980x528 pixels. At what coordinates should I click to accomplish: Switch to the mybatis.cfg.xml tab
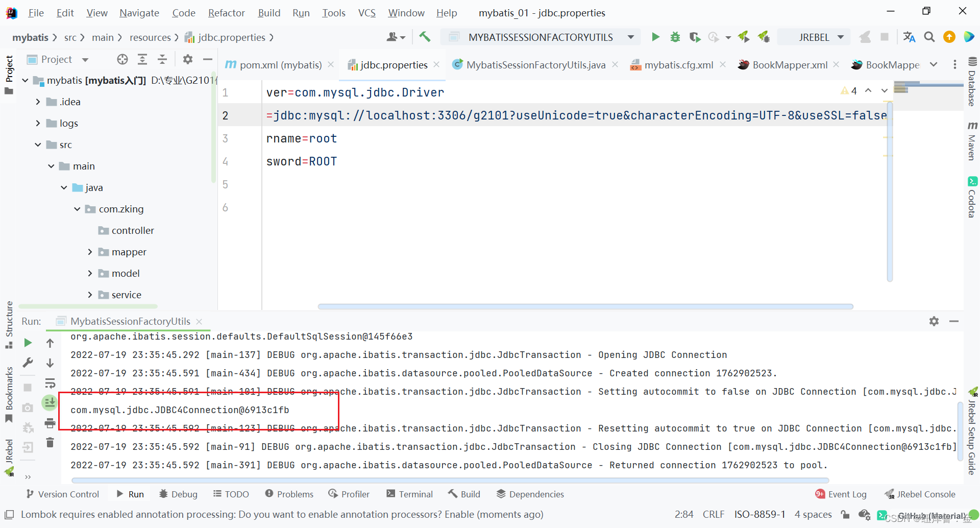click(x=678, y=64)
